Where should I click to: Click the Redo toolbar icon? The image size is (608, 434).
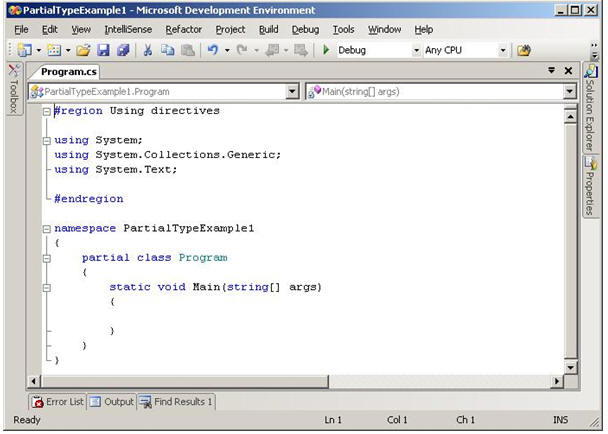coord(242,50)
